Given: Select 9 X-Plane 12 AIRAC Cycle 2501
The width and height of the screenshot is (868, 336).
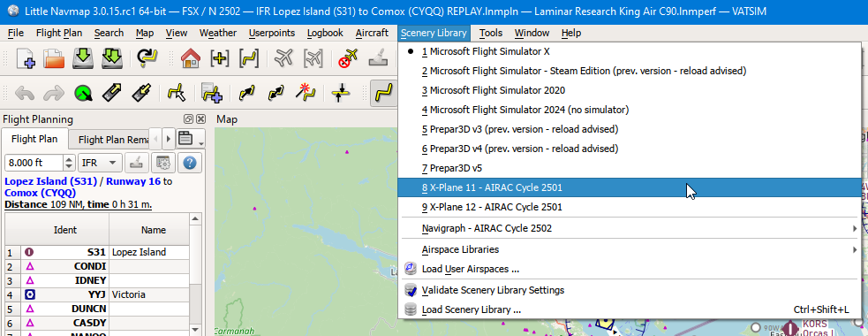Looking at the screenshot, I should [x=630, y=207].
